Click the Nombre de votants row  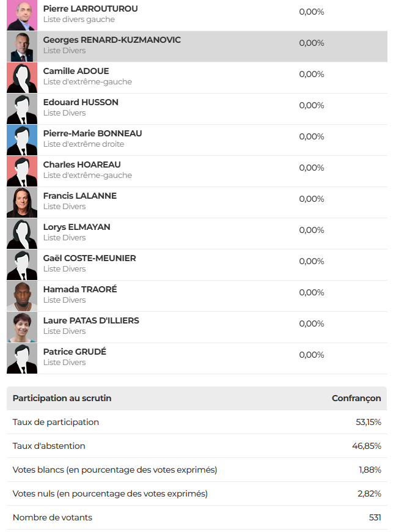tap(197, 517)
